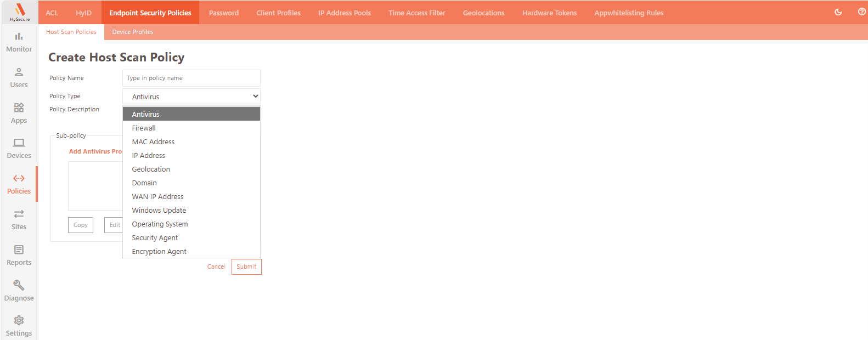
Task: Collapse the Policy Type dropdown
Action: click(x=191, y=97)
